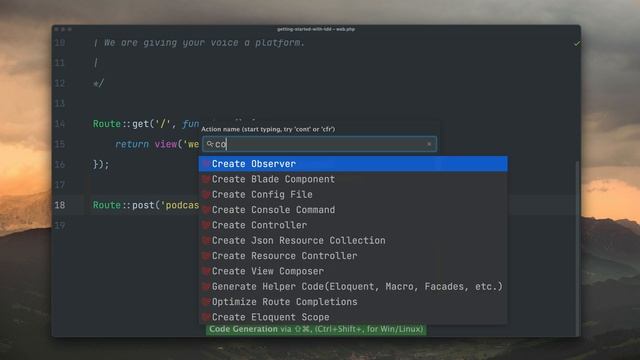Click Laravel icon beside Optimize Route Completions
Image resolution: width=640 pixels, height=360 pixels.
pos(206,302)
